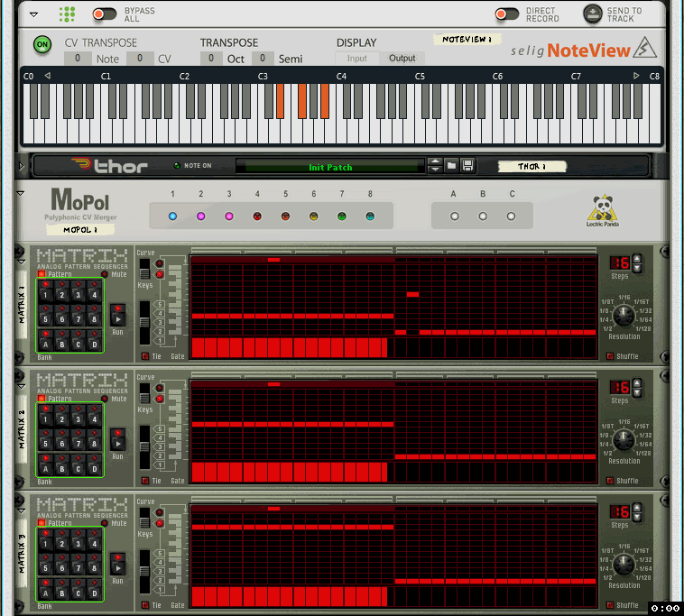Collapse the Matrix 3 device
Image resolution: width=684 pixels, height=616 pixels.
(x=21, y=510)
